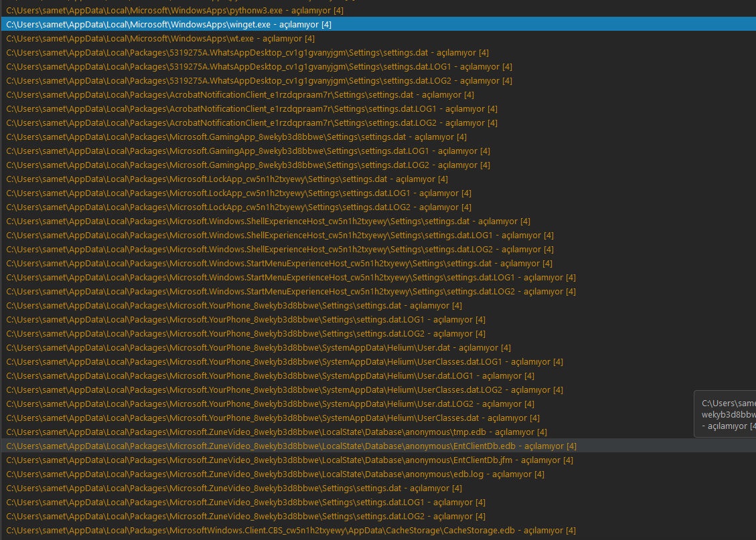756x540 pixels.
Task: Click StartMenuExperienceHost settings.dat.LOG1 row
Action: point(378,278)
